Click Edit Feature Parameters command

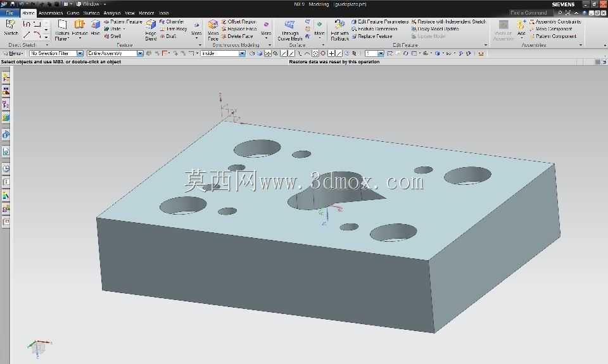pos(380,22)
